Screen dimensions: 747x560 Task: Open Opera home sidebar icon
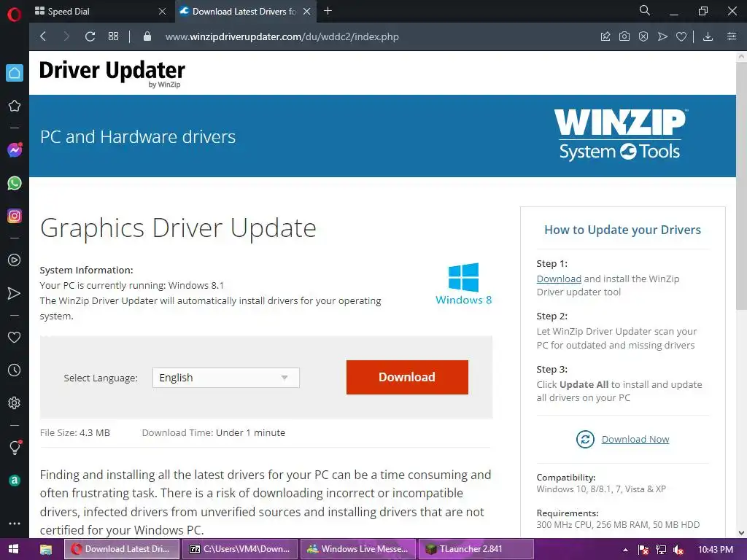[15, 73]
